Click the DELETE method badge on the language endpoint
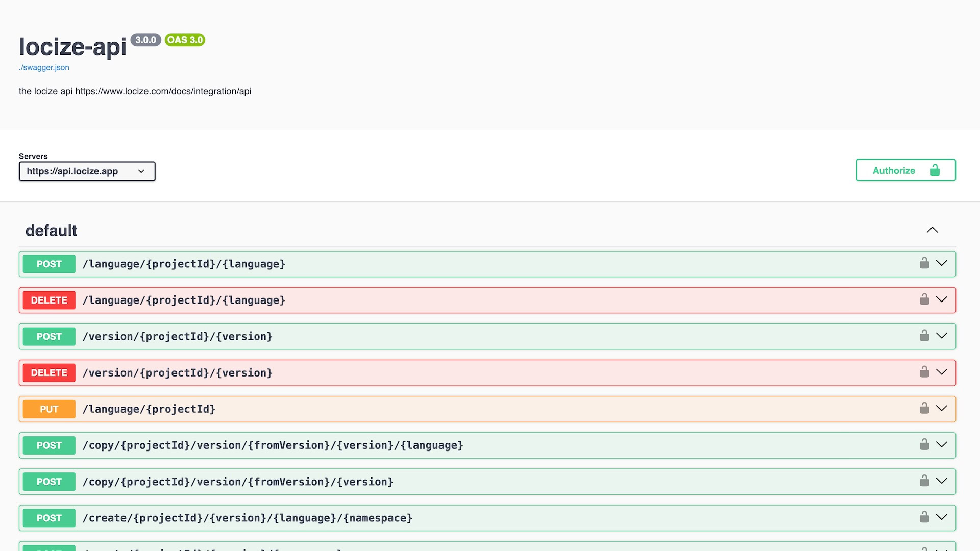Image resolution: width=980 pixels, height=551 pixels. [48, 299]
